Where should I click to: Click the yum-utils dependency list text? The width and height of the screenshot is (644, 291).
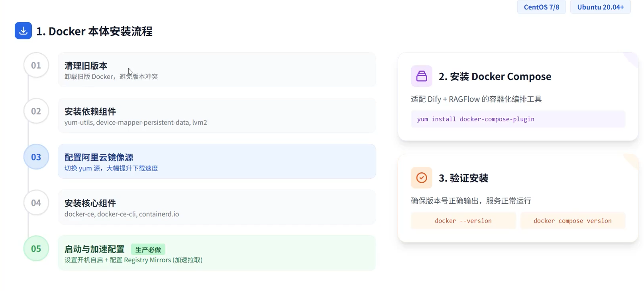pos(135,122)
